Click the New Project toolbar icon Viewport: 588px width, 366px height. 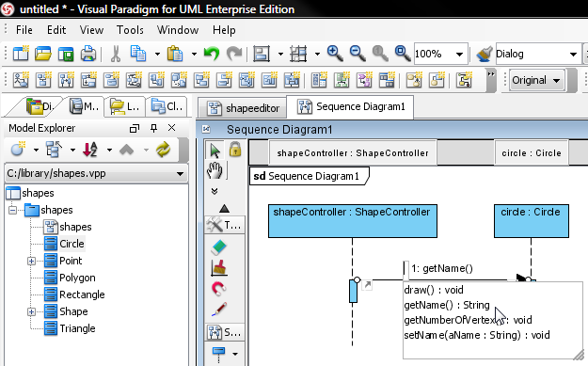tap(21, 54)
